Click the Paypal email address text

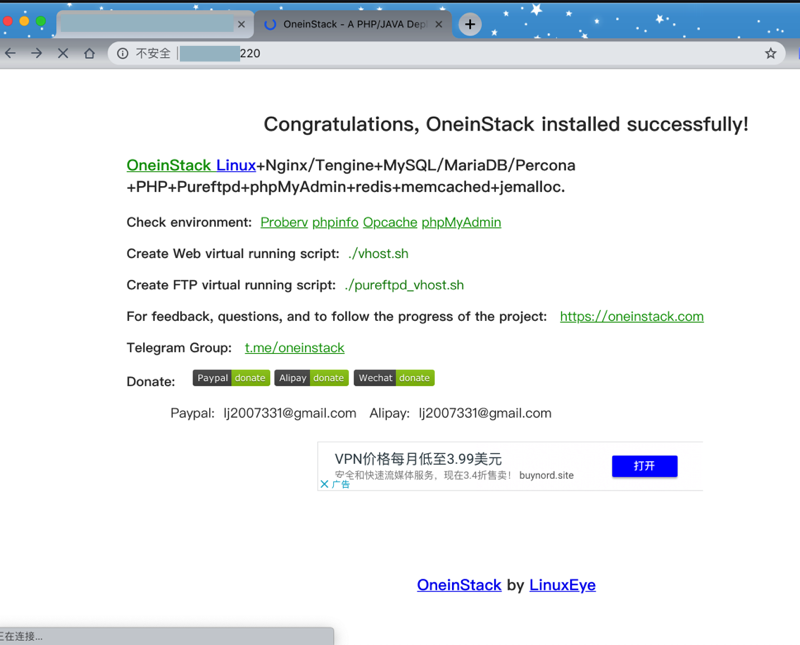[x=290, y=413]
